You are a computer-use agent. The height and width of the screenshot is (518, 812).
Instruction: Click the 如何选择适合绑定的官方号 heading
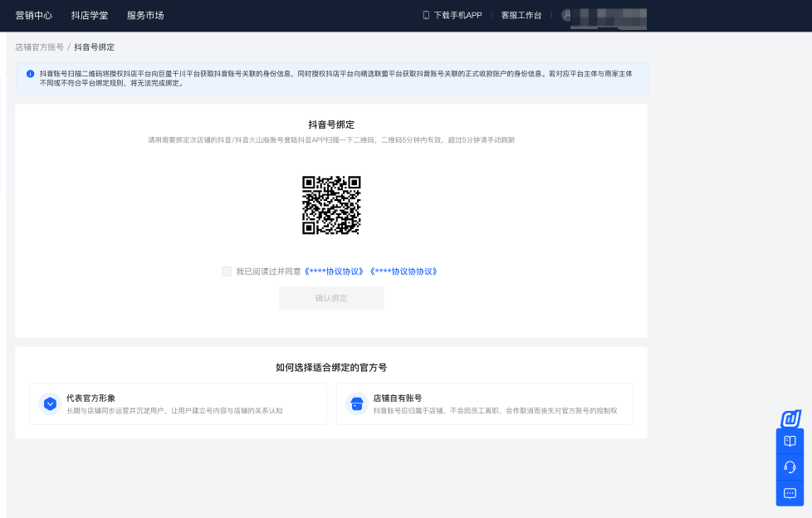click(x=331, y=368)
